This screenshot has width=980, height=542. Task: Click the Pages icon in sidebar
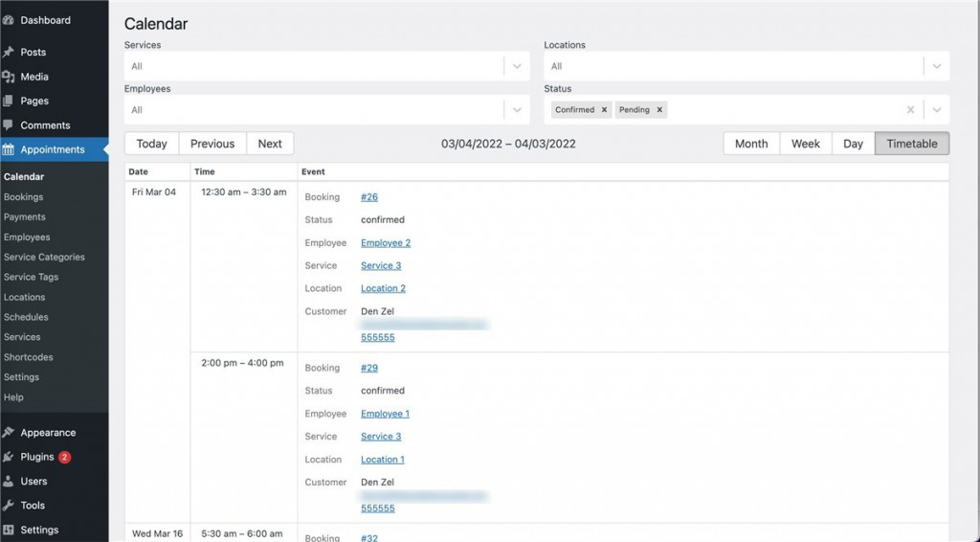tap(9, 101)
